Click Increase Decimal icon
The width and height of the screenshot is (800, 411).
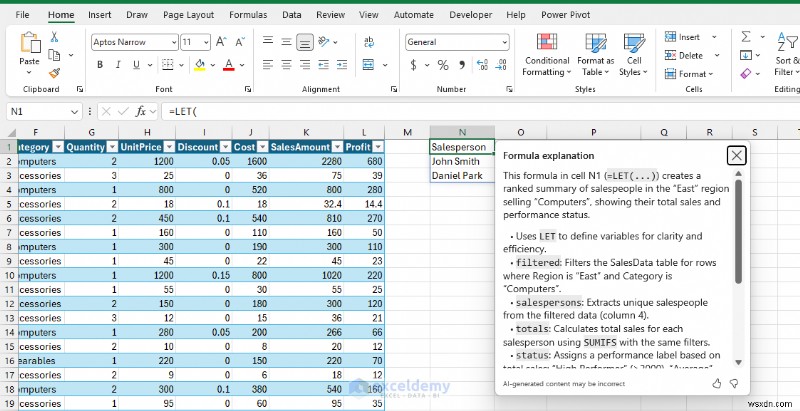coord(482,65)
